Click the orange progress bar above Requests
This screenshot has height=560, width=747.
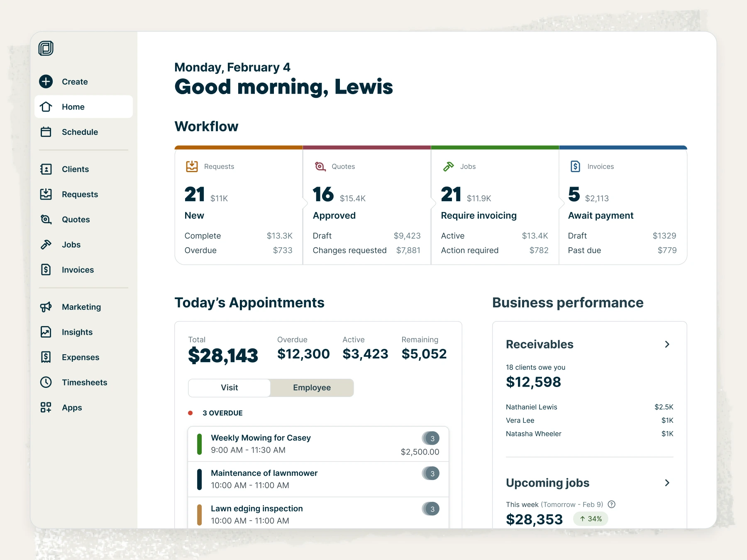coord(239,147)
